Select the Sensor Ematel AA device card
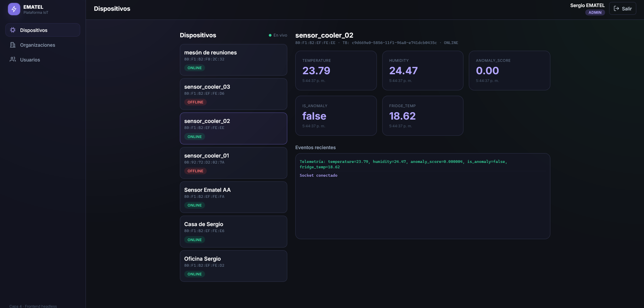This screenshot has width=644, height=308. [x=234, y=197]
